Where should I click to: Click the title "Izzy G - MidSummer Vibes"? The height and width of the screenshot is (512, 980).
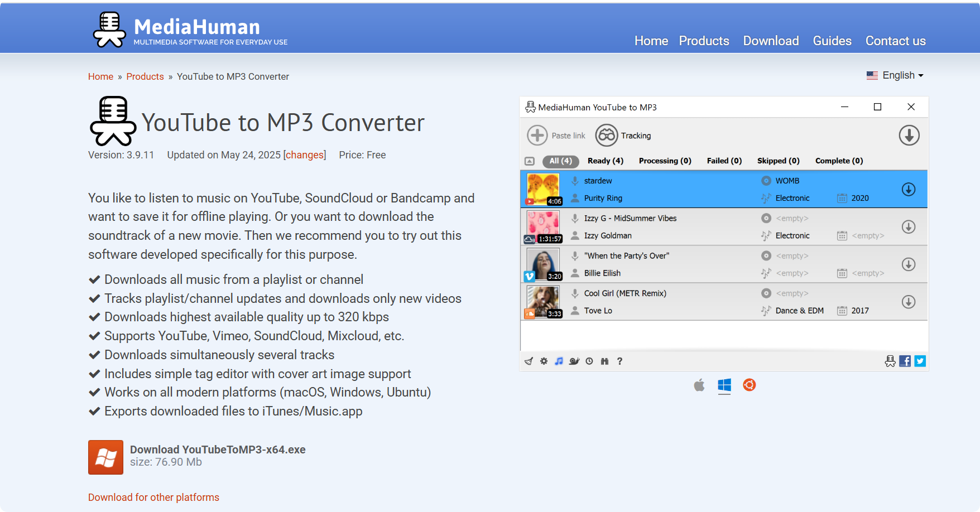coord(630,218)
